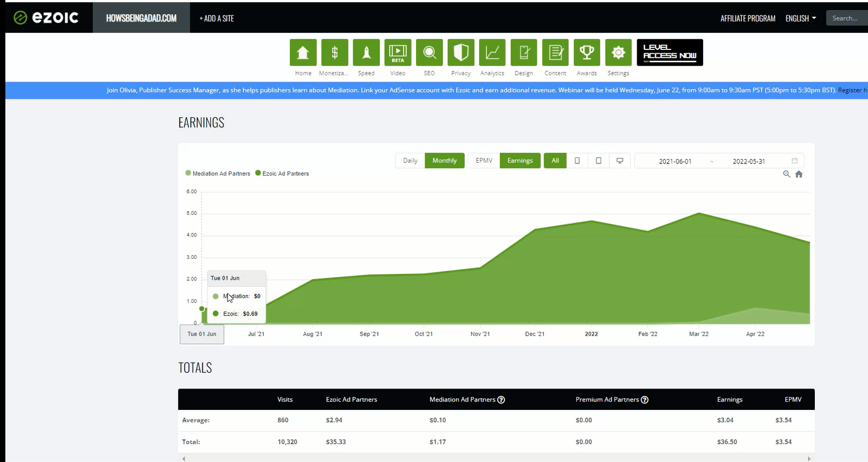
Task: Open the Design icon
Action: point(524,53)
